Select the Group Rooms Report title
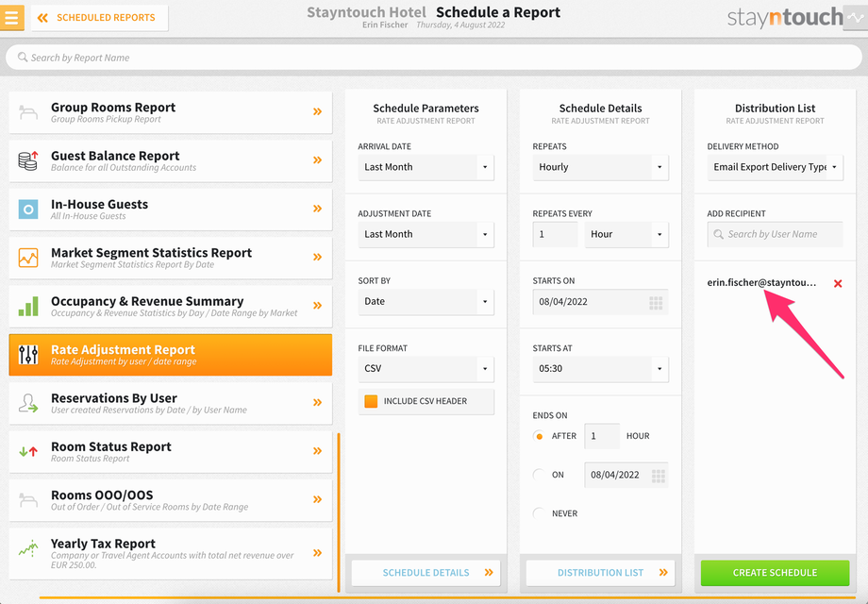 click(113, 108)
